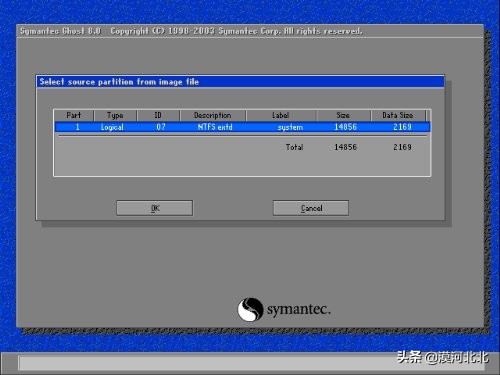
Task: Confirm selection with the OK button
Action: pos(154,208)
